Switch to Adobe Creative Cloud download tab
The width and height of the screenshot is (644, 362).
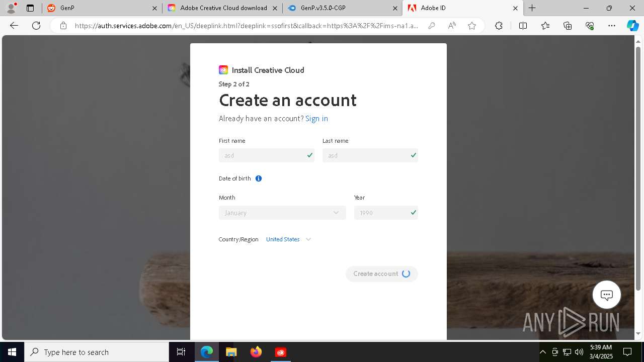[222, 8]
